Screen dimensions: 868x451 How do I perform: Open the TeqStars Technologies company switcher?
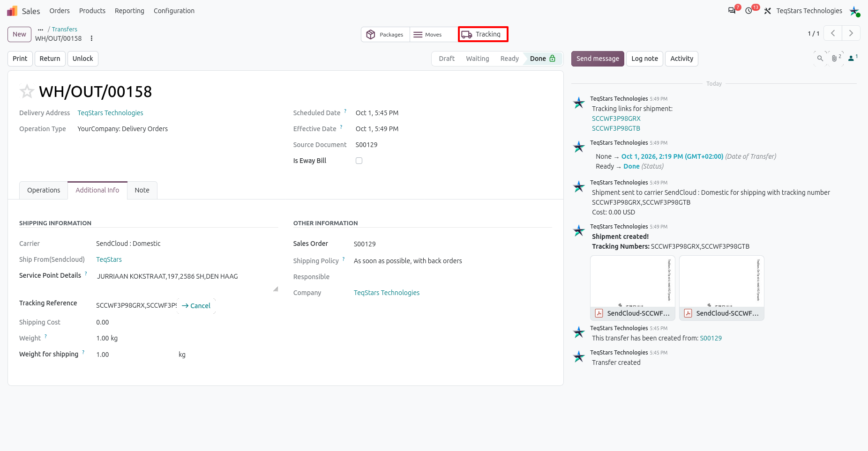click(x=809, y=11)
